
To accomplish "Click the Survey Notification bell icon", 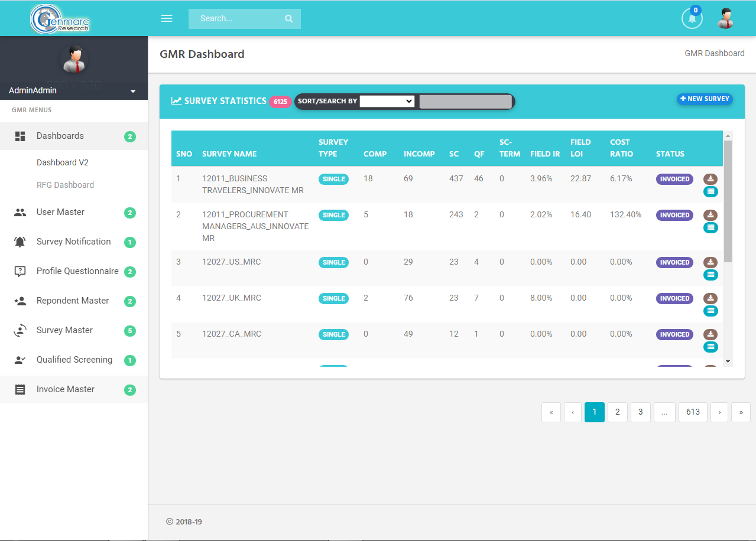I will [20, 242].
